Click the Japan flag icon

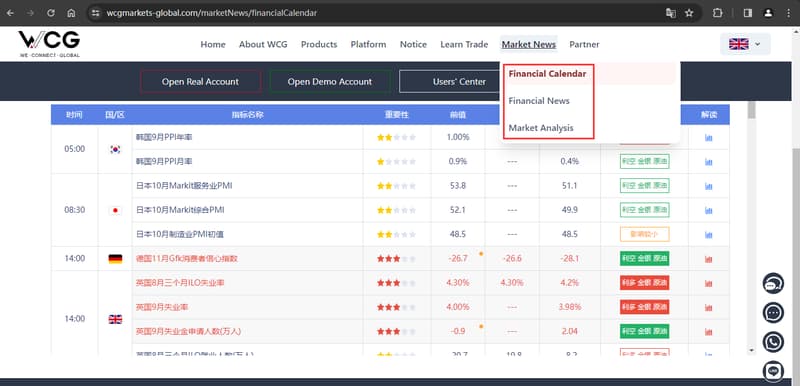pos(115,210)
